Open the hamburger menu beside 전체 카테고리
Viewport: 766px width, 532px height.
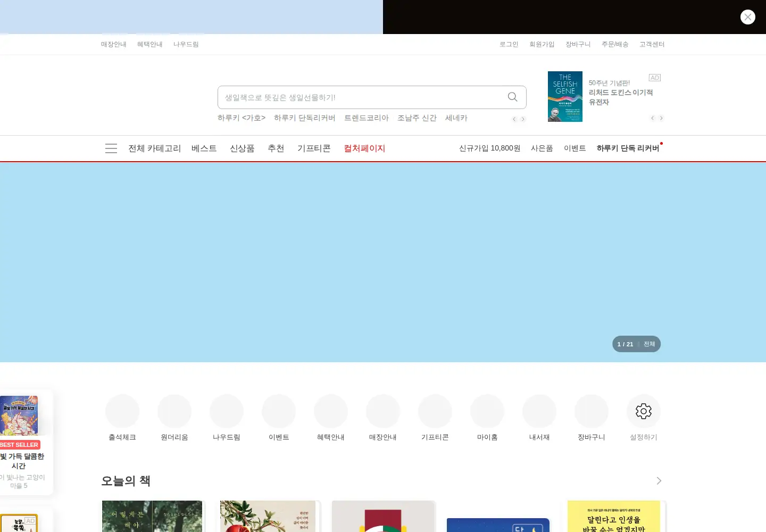(111, 148)
